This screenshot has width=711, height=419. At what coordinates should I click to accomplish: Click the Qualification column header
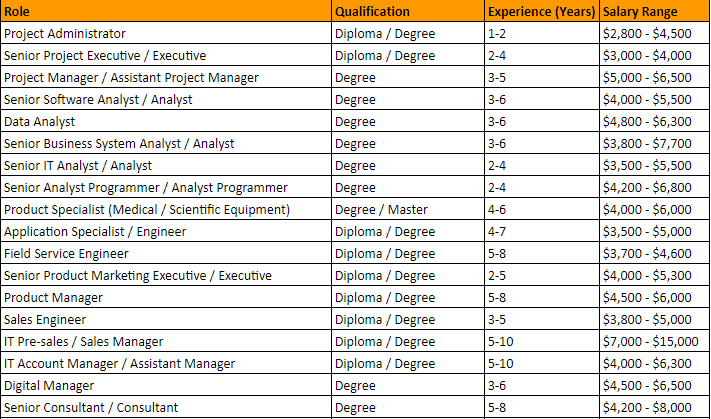pyautogui.click(x=407, y=11)
